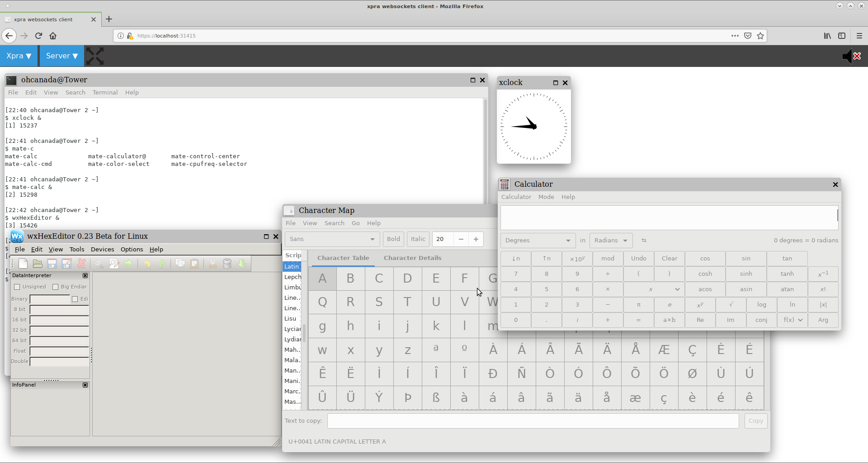The height and width of the screenshot is (463, 868).
Task: Open the Radians unit dropdown in Calculator
Action: coord(611,241)
